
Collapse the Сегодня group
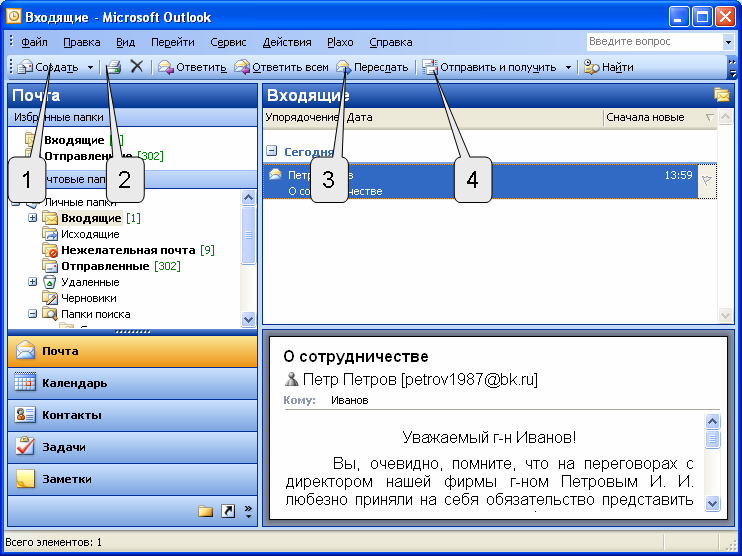point(272,151)
